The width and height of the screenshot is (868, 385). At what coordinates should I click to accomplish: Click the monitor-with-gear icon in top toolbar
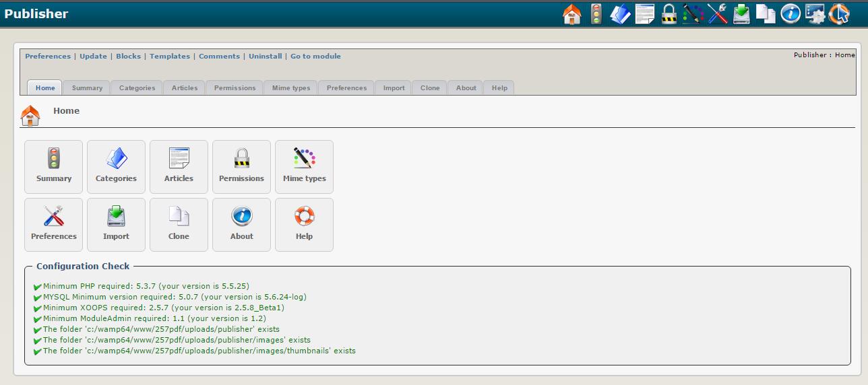pyautogui.click(x=815, y=14)
